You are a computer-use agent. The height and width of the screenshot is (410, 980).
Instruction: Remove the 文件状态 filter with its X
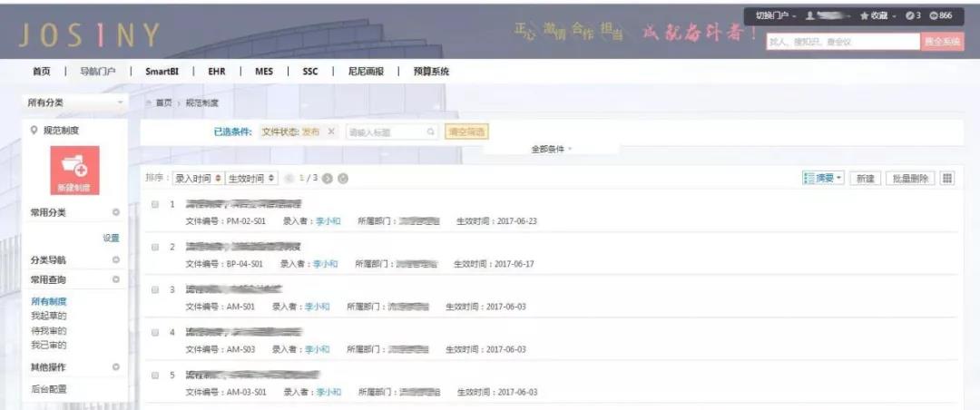pyautogui.click(x=331, y=132)
